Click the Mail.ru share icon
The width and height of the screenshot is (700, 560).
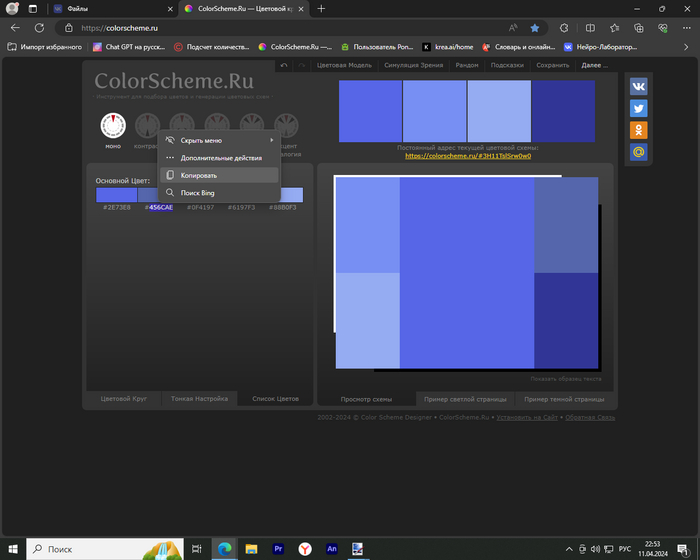(x=638, y=152)
